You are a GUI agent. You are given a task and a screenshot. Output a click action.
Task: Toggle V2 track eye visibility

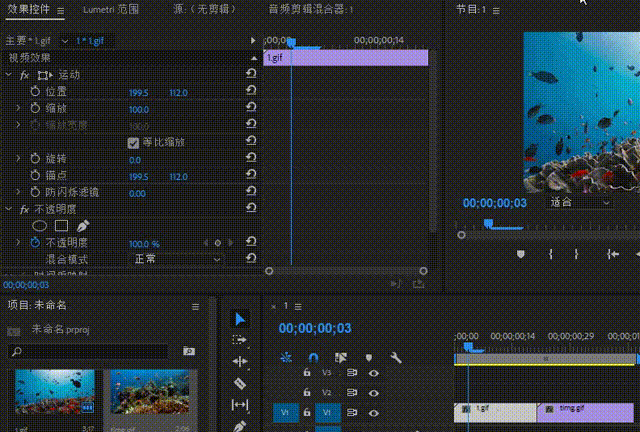tap(374, 393)
